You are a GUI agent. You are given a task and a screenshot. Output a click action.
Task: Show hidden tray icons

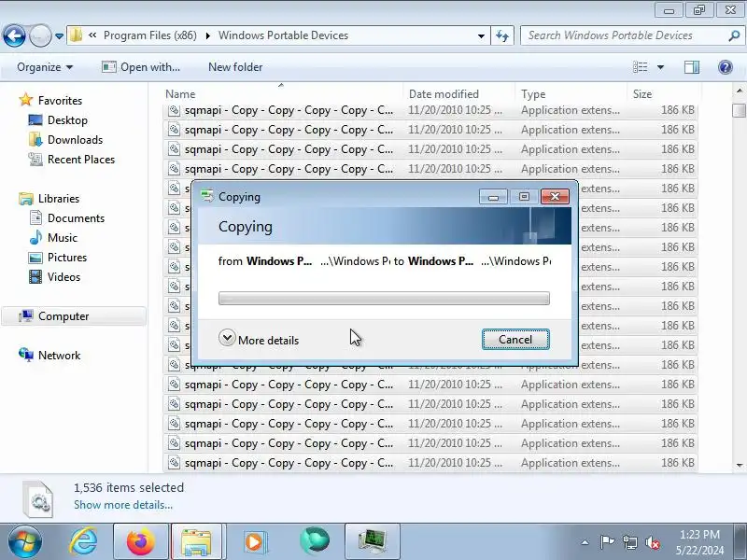click(x=585, y=542)
